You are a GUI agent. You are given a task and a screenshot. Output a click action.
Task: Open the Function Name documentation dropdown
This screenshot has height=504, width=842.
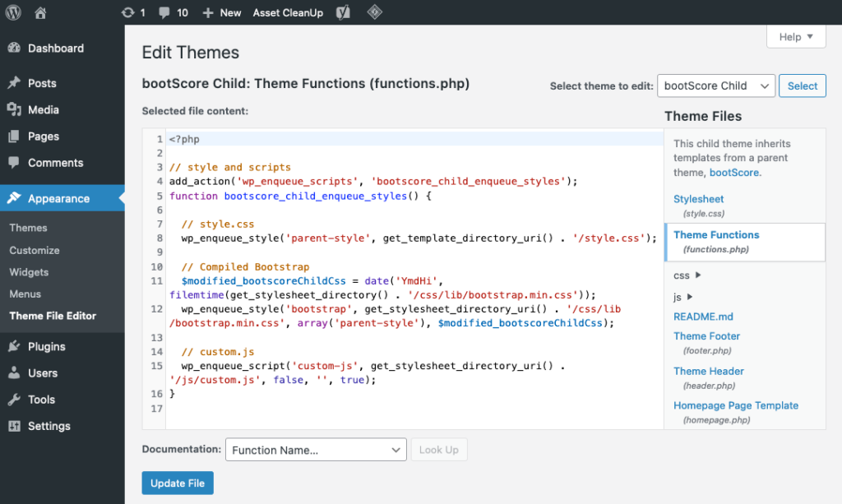tap(315, 450)
